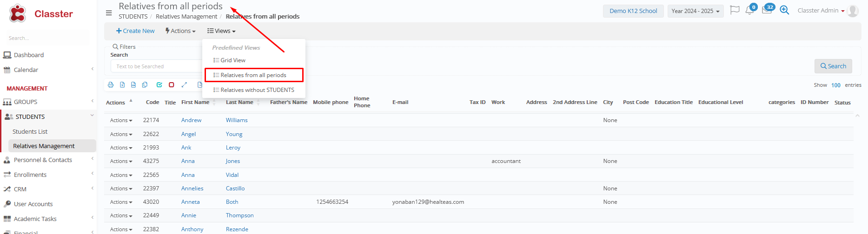Click the Text to be Searched field
868x234 pixels.
point(156,66)
